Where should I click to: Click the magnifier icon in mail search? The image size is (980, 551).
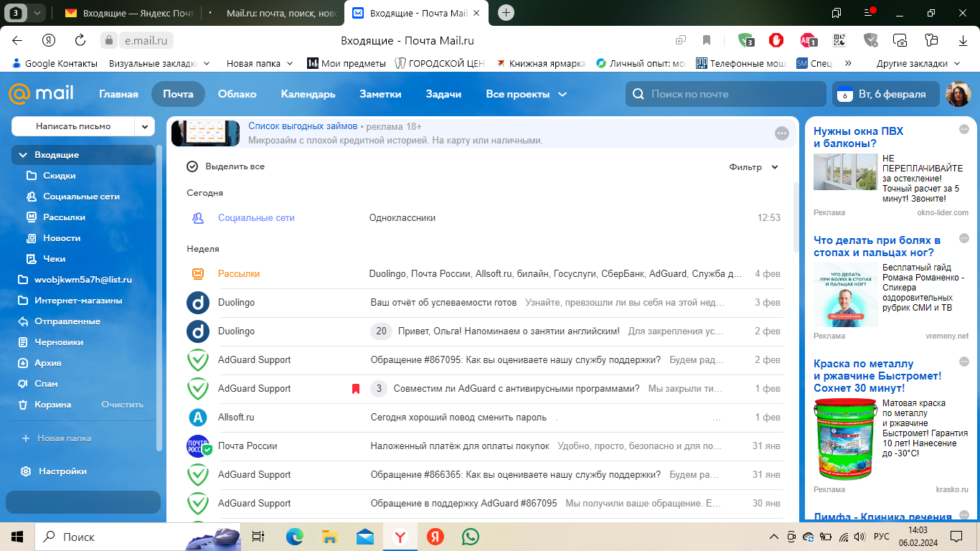coord(638,93)
